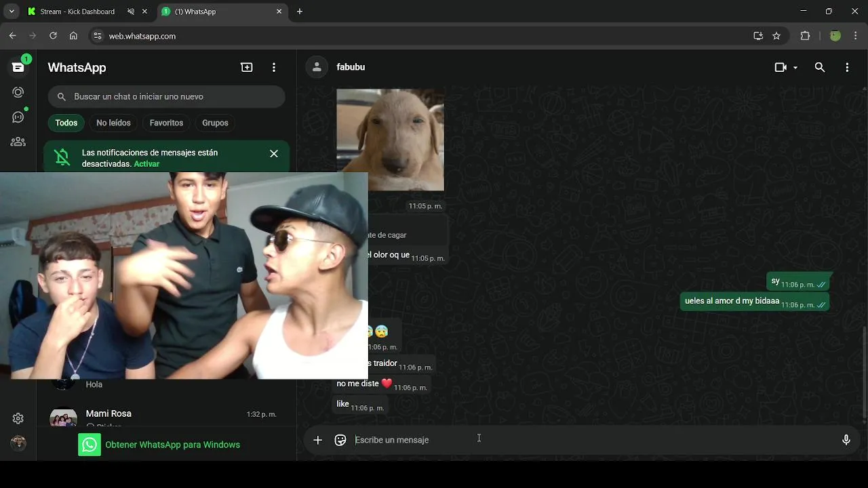Viewport: 868px width, 488px height.
Task: Select the No leídos chat filter
Action: (x=113, y=123)
